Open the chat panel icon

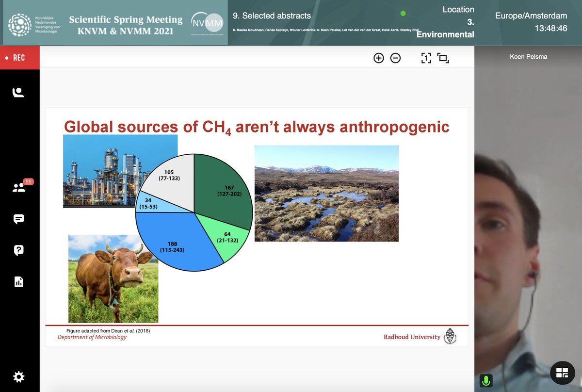[18, 219]
